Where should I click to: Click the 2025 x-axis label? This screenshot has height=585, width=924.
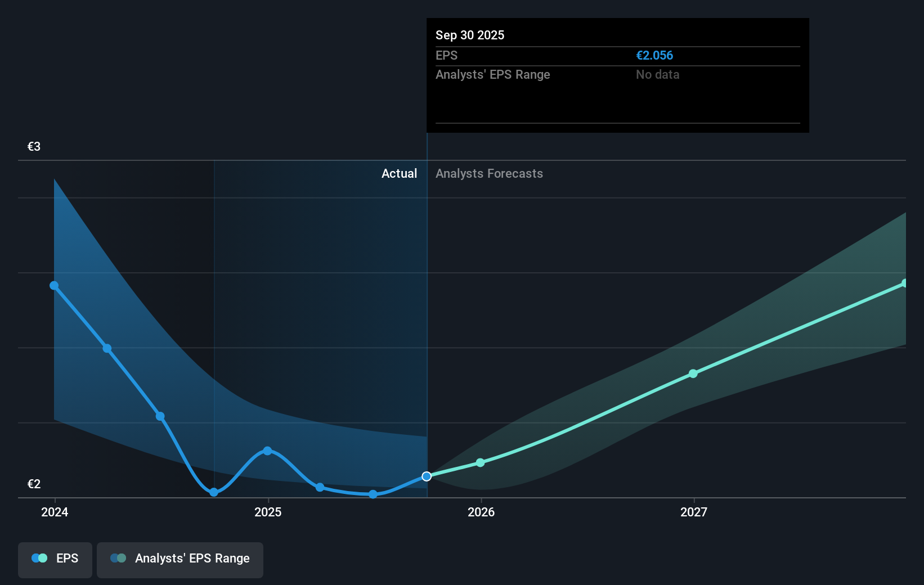click(268, 512)
